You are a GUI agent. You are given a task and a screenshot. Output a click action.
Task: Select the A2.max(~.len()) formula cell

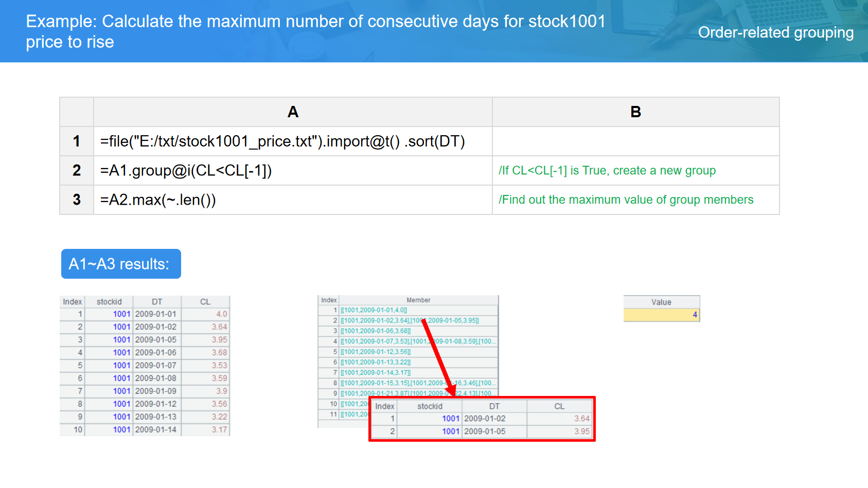point(158,200)
